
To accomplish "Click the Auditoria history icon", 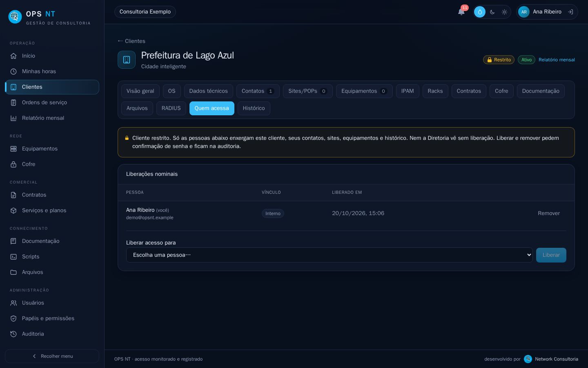I will [x=13, y=334].
